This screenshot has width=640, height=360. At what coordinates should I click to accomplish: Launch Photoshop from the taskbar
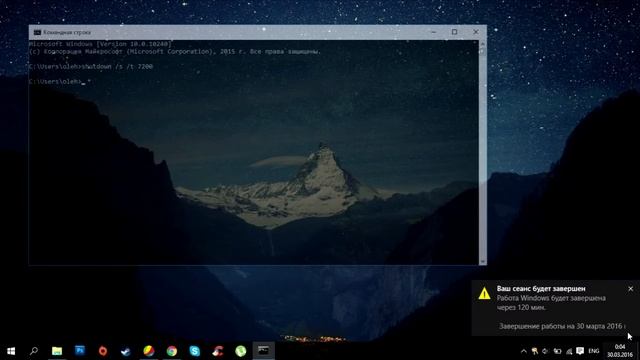click(x=80, y=350)
